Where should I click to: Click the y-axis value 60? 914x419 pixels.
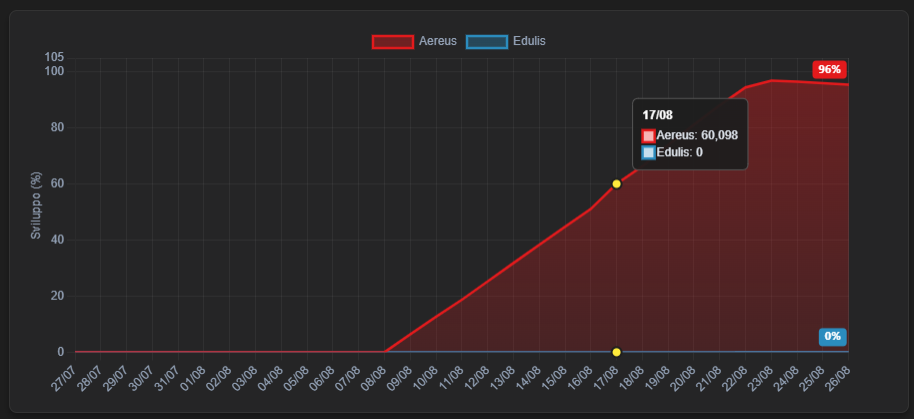pos(57,184)
